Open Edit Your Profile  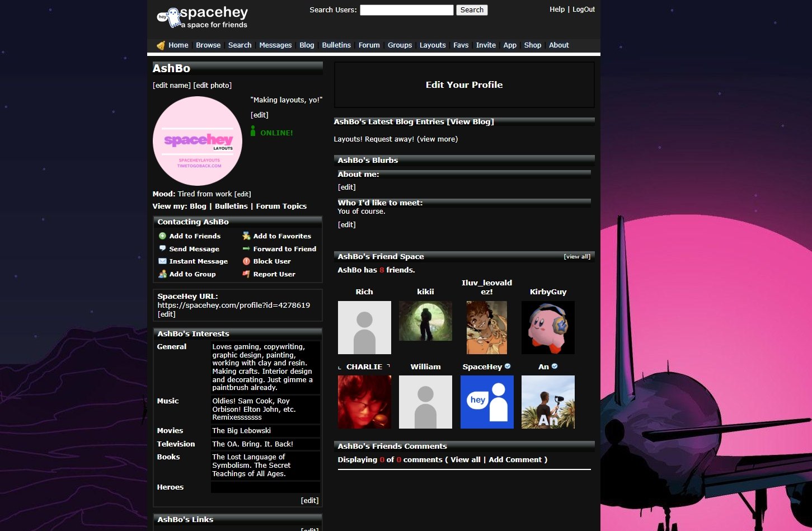pos(464,84)
